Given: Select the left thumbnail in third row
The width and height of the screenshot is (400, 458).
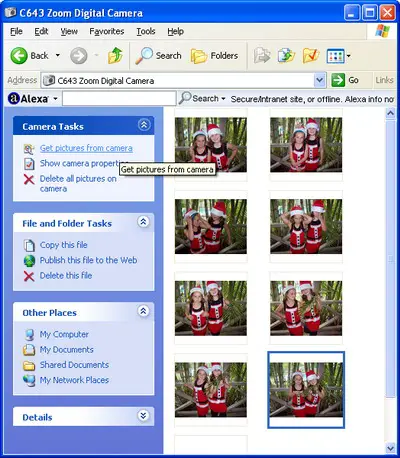Looking at the screenshot, I should 211,308.
